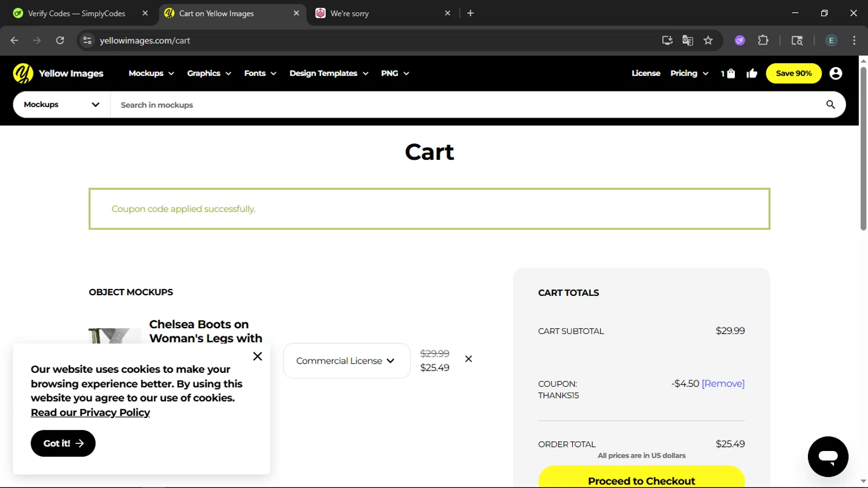Open Read our Privacy Policy link
Screen dimensions: 868x488
click(90, 413)
